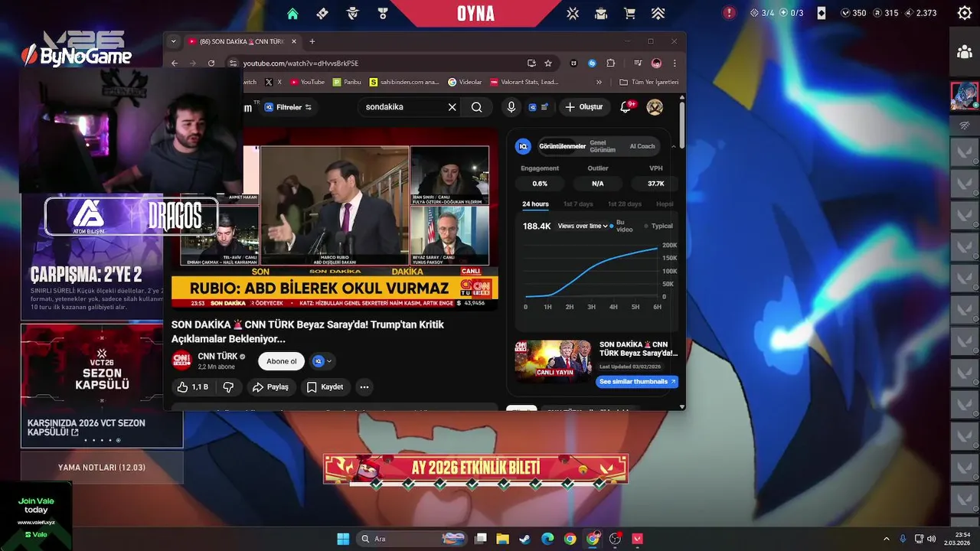Open the Videolar bookmark
The image size is (980, 551).
(x=465, y=82)
